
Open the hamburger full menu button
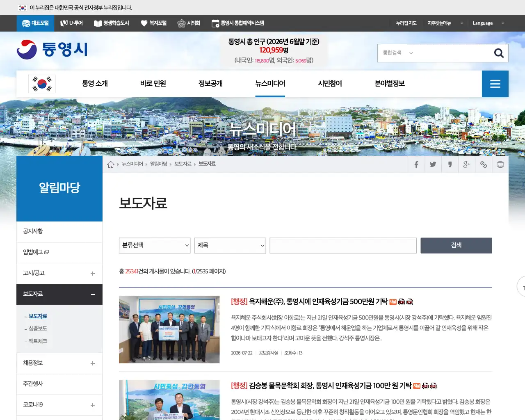pyautogui.click(x=495, y=84)
